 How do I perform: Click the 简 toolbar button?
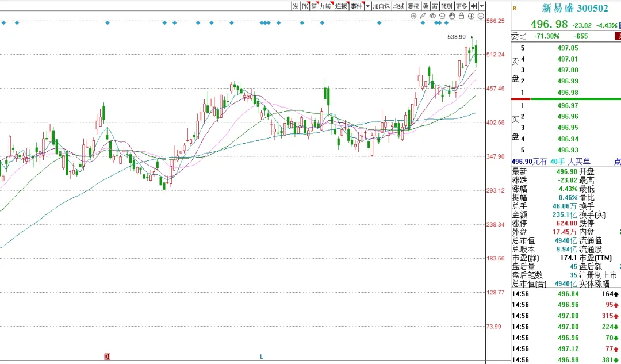click(x=314, y=6)
